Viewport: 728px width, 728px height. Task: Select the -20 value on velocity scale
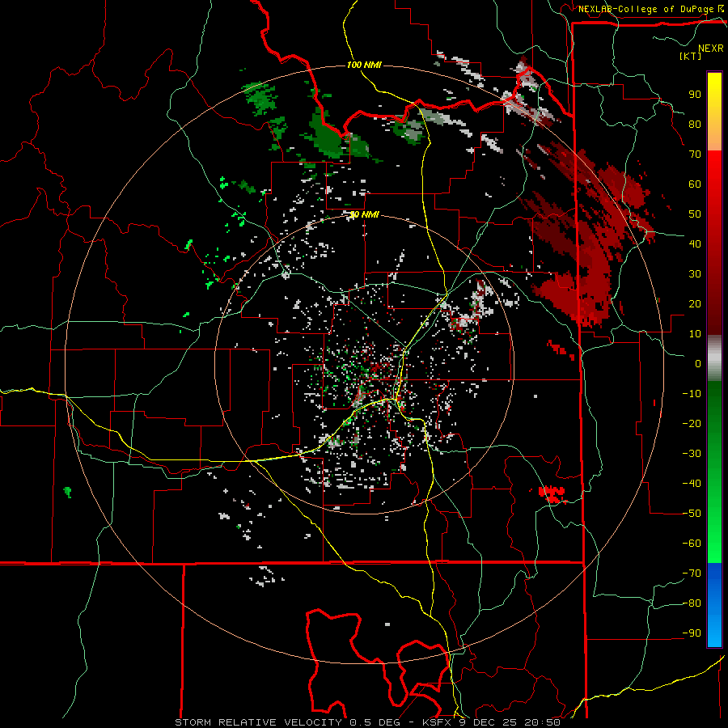click(692, 424)
